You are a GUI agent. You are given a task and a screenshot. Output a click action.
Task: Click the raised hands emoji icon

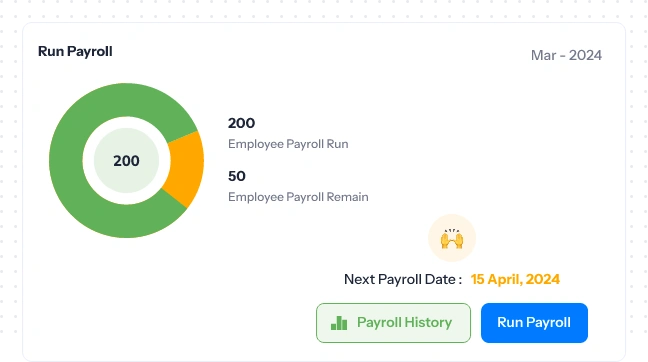(x=452, y=238)
